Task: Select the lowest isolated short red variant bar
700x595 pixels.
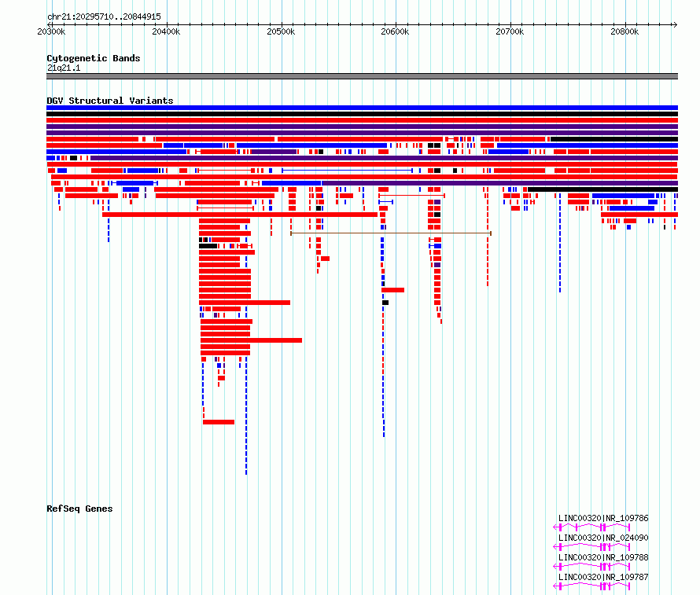Action: [219, 422]
